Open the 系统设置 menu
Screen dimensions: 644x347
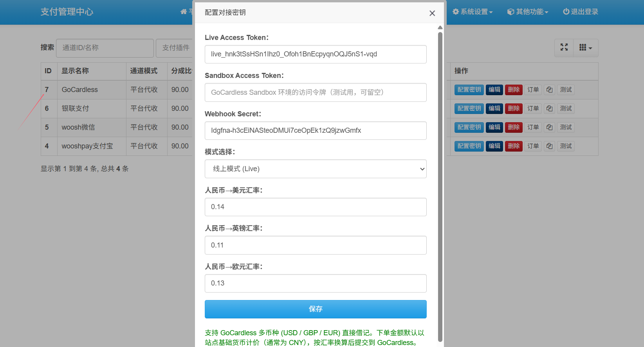click(x=472, y=12)
